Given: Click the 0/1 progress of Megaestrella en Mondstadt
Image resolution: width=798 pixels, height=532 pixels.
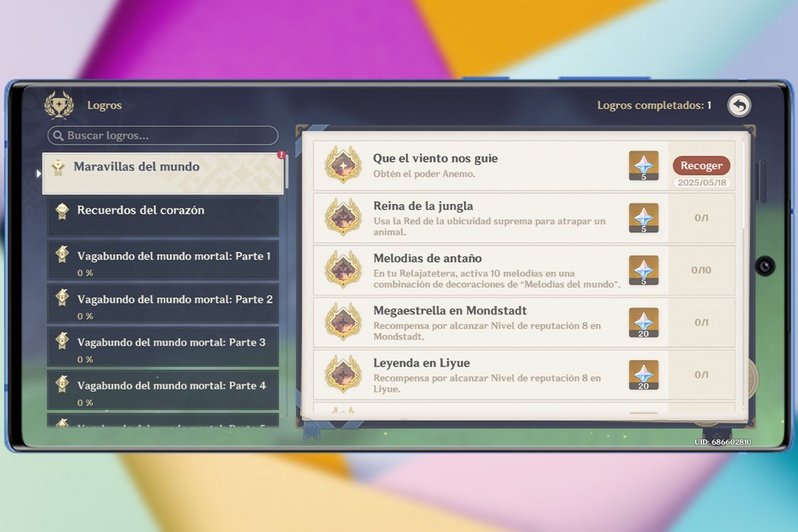Looking at the screenshot, I should click(x=702, y=323).
